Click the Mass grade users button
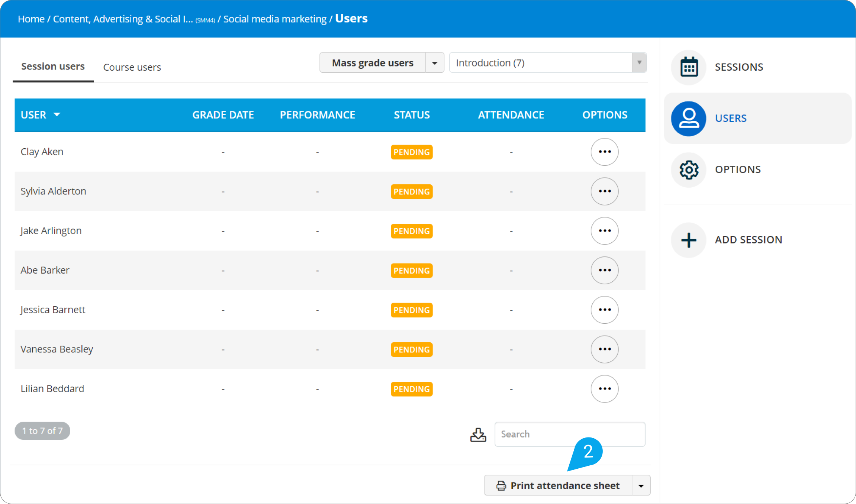The image size is (856, 504). pos(373,63)
